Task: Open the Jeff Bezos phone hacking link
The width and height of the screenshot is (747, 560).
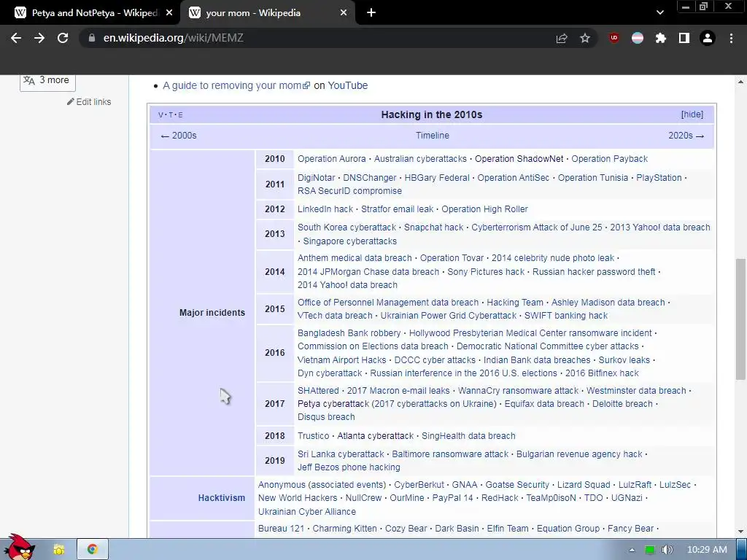Action: (349, 467)
